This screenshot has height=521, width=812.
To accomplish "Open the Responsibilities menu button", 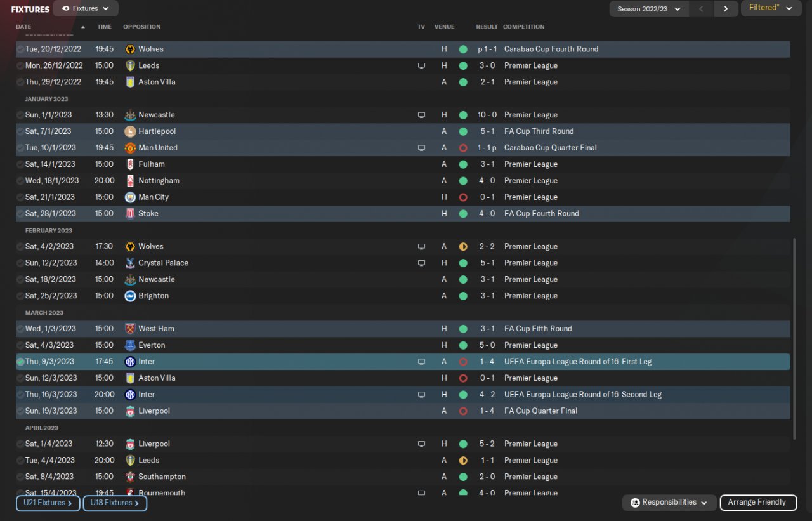I will coord(669,503).
